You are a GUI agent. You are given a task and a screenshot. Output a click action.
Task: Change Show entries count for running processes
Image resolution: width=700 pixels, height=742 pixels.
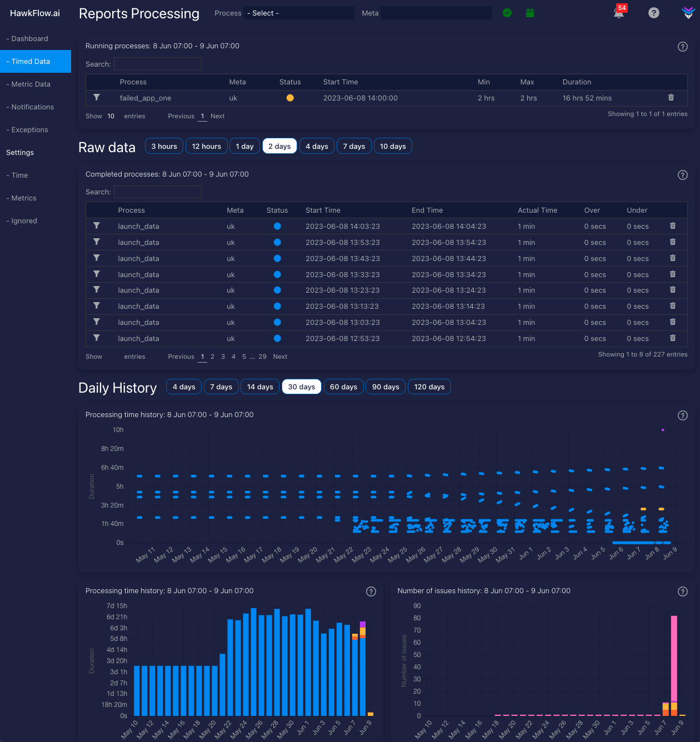point(111,116)
